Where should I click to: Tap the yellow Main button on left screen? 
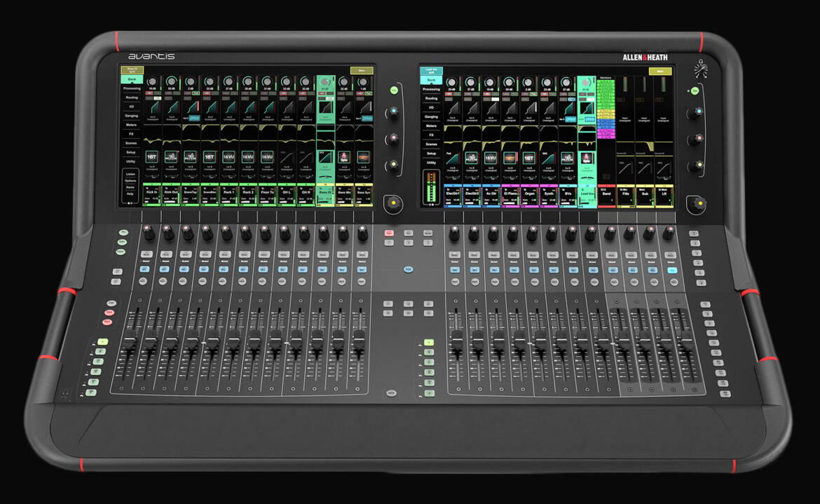pos(362,71)
